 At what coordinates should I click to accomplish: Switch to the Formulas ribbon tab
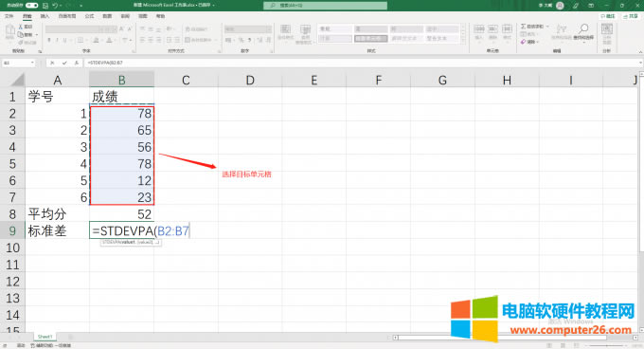pyautogui.click(x=89, y=16)
